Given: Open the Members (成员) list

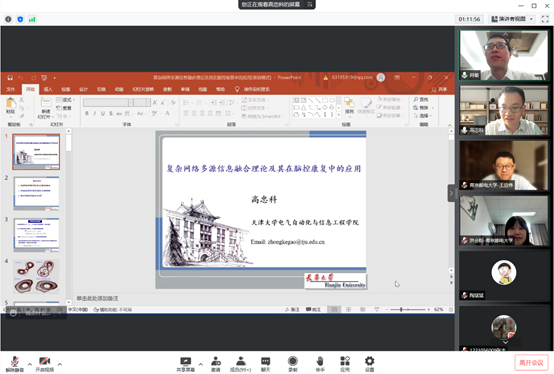Looking at the screenshot, I should click(x=241, y=364).
